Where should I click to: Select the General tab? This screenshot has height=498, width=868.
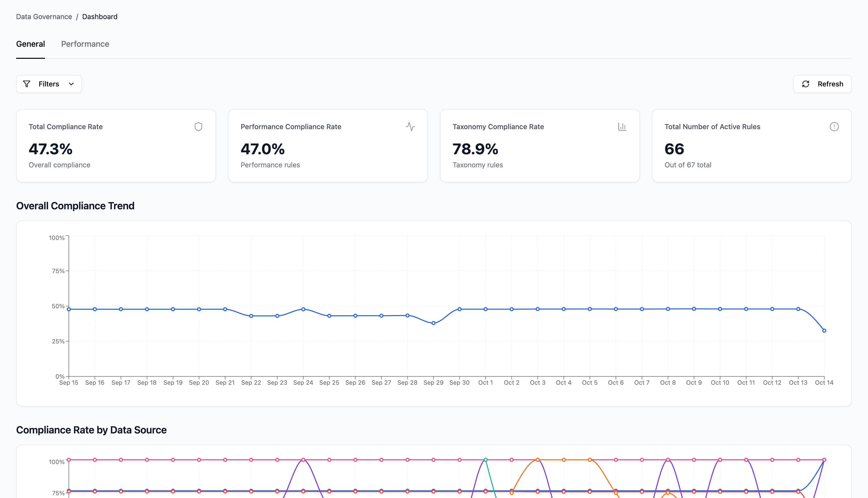click(x=30, y=44)
